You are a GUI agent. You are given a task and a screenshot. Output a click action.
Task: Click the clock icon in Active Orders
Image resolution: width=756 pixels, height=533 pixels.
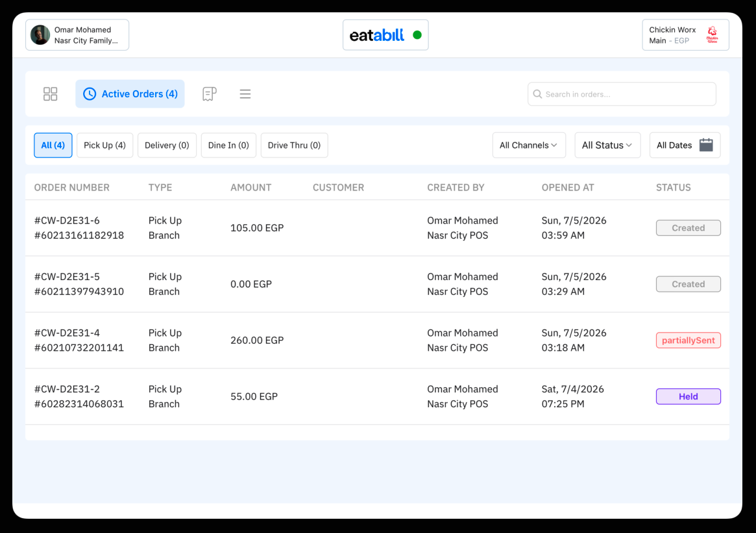point(90,94)
